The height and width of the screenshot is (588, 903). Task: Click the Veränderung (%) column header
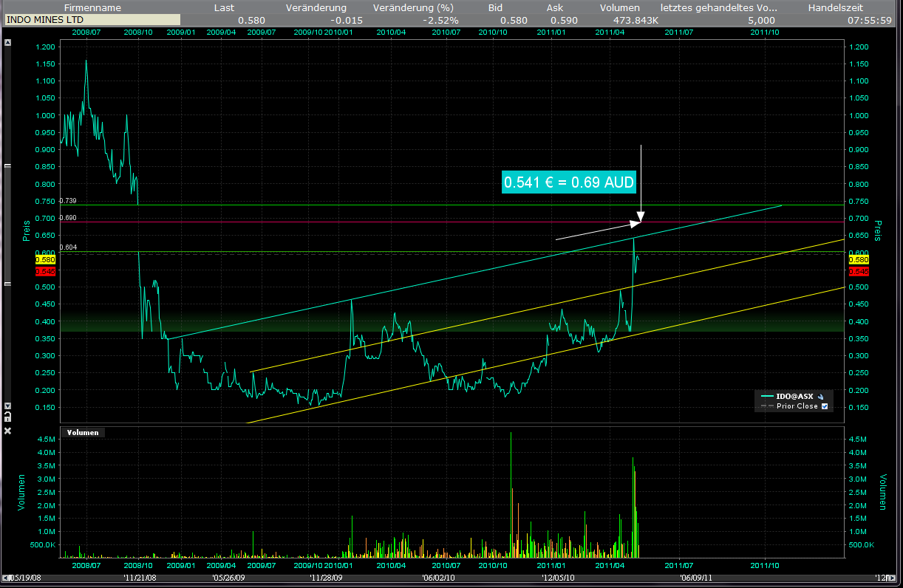pyautogui.click(x=413, y=7)
